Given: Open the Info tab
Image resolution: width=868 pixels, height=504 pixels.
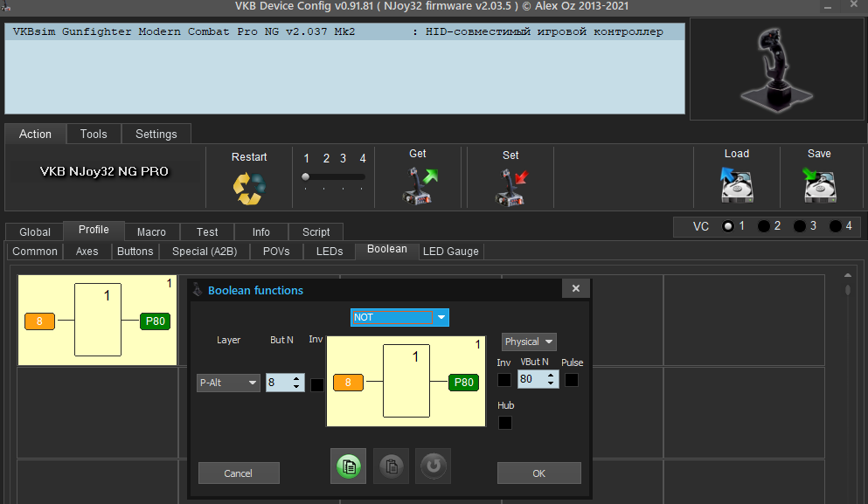Looking at the screenshot, I should tap(260, 231).
